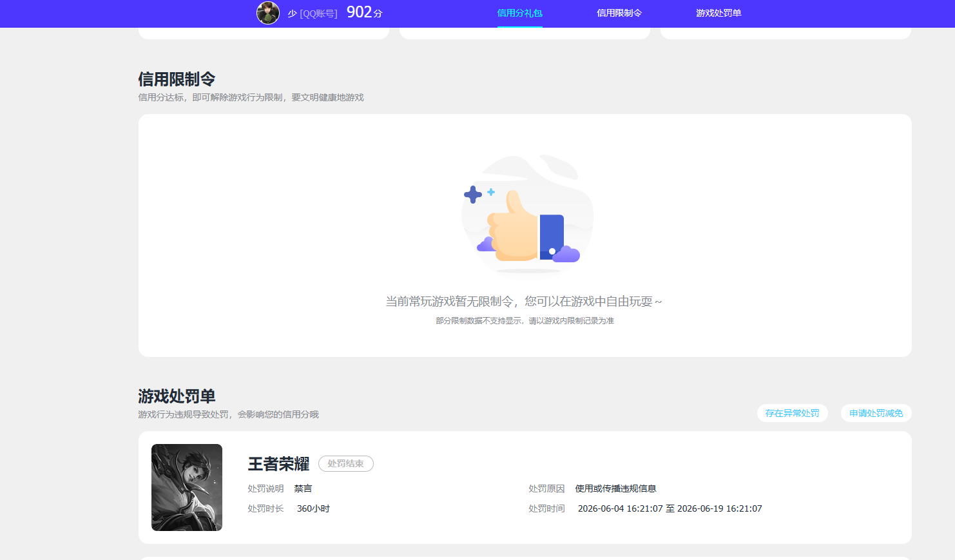Viewport: 955px width, 560px height.
Task: Switch to 游戏处罚单 tab
Action: (719, 13)
